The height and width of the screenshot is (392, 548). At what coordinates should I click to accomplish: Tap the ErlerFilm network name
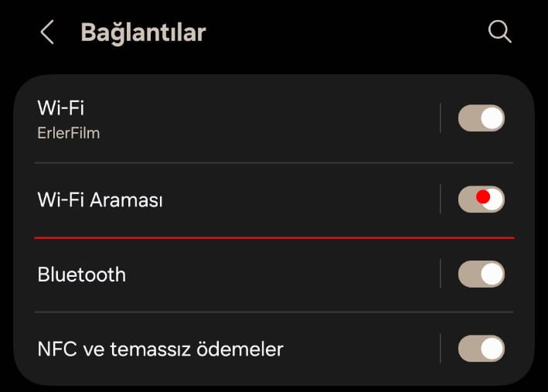(x=69, y=133)
